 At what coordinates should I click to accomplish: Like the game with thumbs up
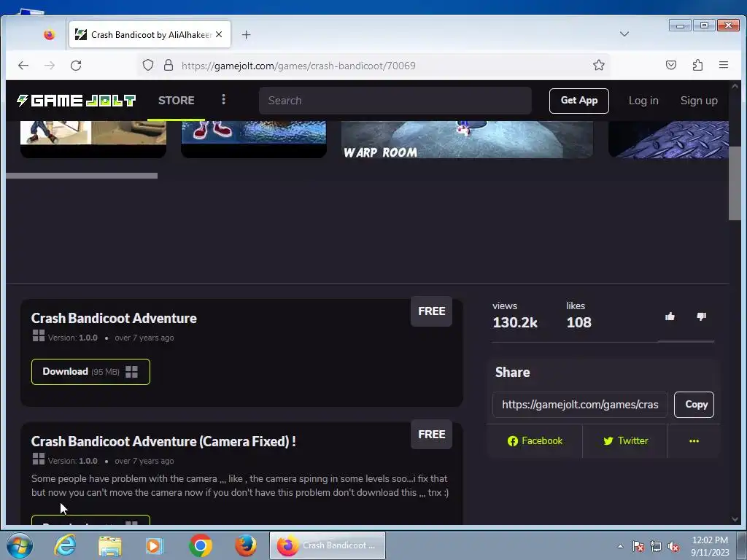coord(670,316)
